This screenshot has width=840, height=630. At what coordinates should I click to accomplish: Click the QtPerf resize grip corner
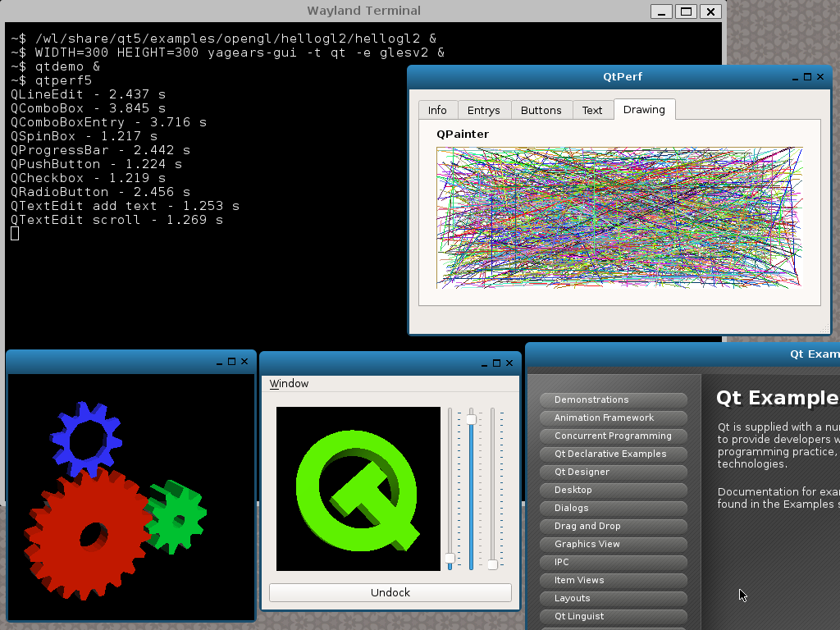point(824,329)
